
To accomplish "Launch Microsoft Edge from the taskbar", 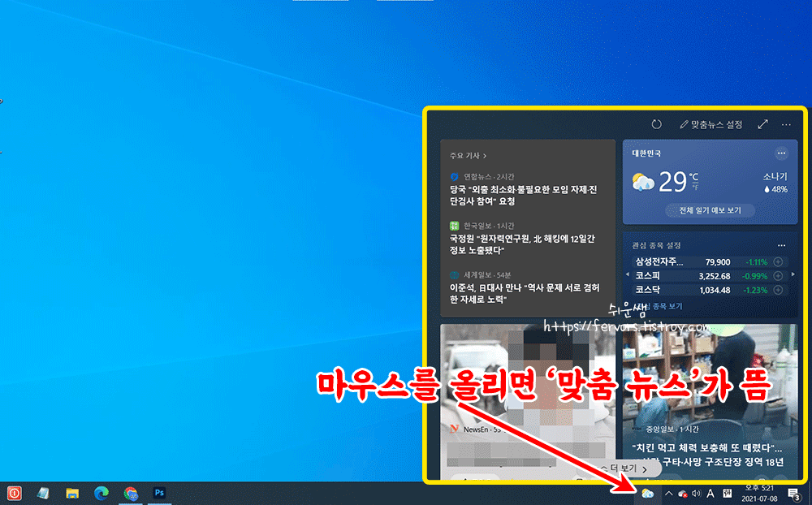I will click(x=101, y=493).
